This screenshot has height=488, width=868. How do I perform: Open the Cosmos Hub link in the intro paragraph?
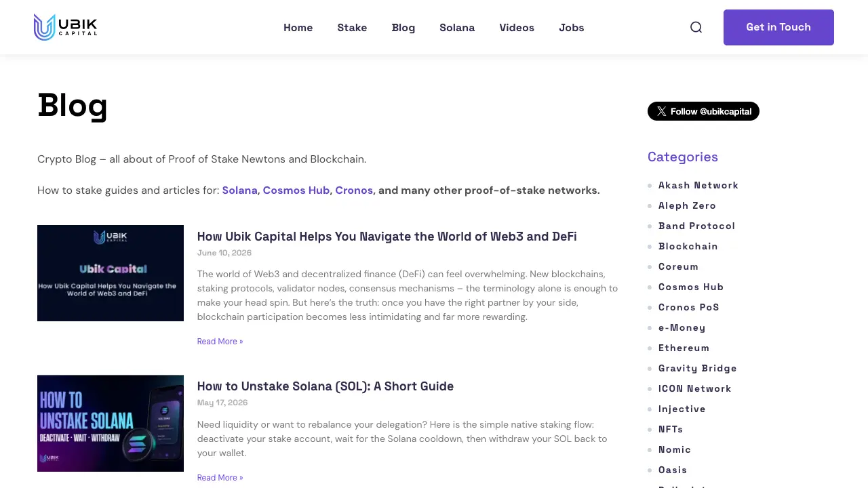point(296,190)
